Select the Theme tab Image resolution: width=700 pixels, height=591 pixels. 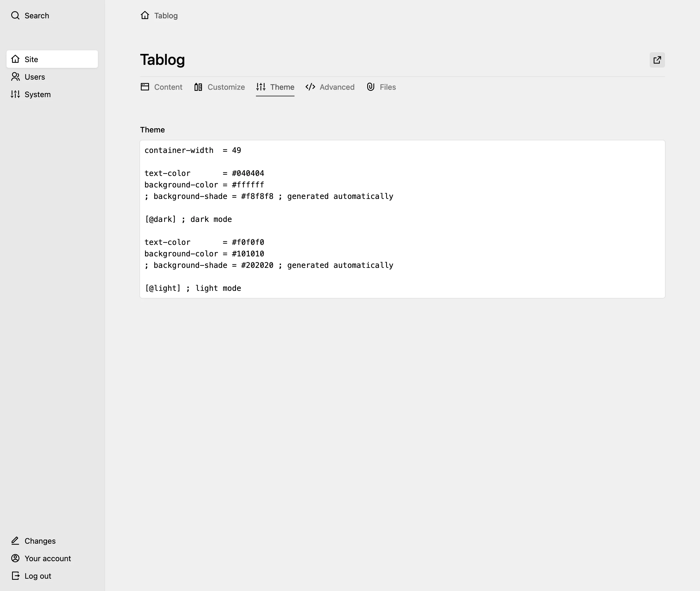click(x=282, y=87)
